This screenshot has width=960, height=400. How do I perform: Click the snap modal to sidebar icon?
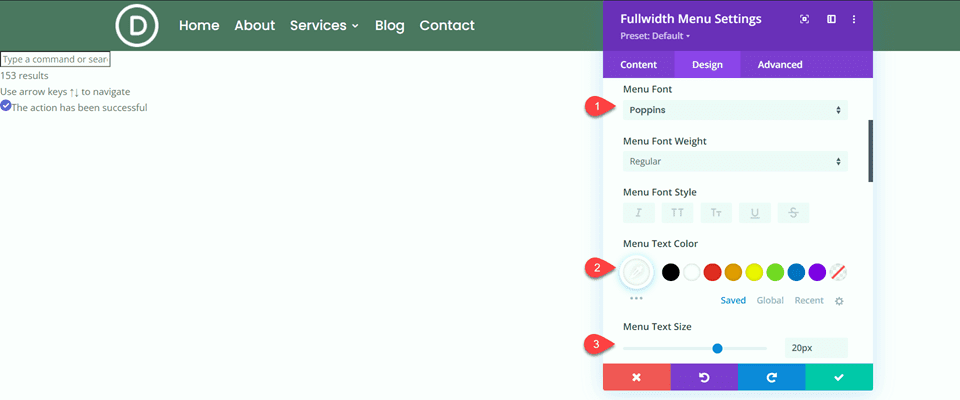pyautogui.click(x=831, y=19)
